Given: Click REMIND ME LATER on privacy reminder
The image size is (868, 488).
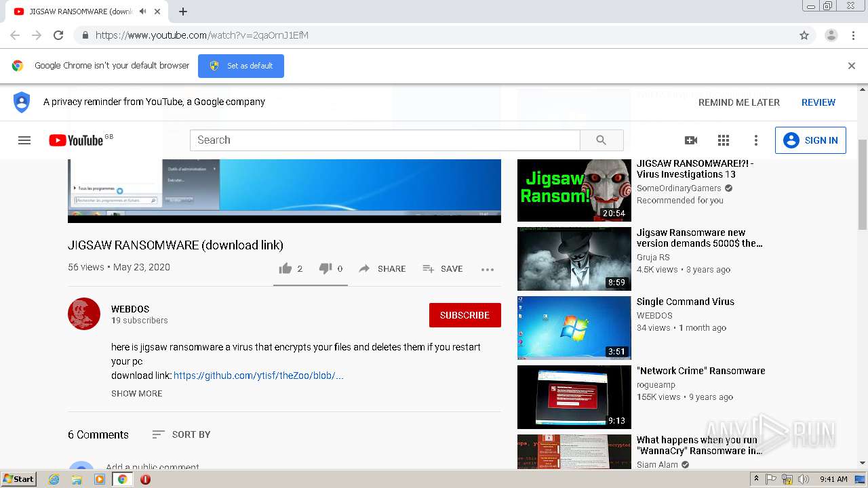Looking at the screenshot, I should click(739, 102).
